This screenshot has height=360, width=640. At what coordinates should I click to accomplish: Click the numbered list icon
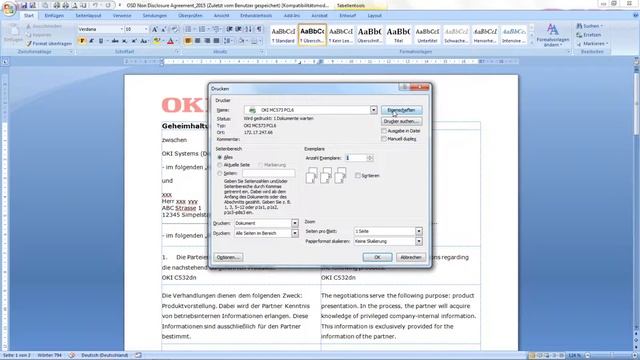point(202,29)
